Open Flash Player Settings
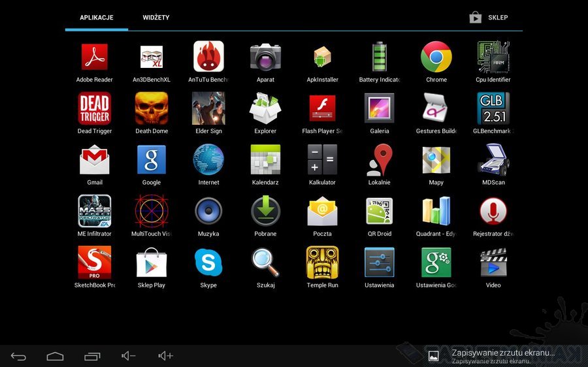 [323, 108]
